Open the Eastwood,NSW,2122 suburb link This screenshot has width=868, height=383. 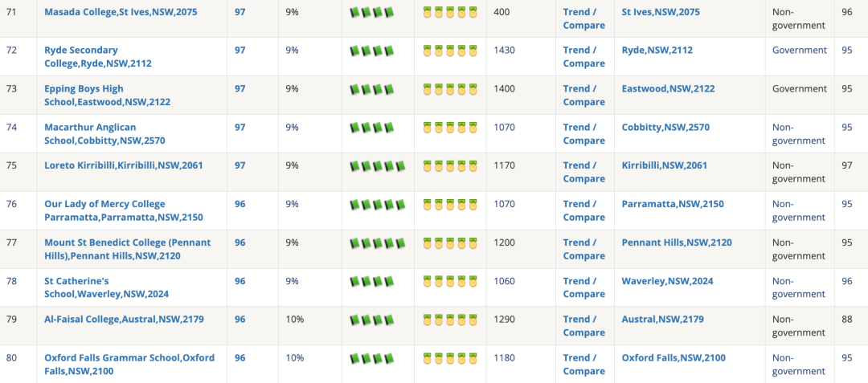(668, 88)
